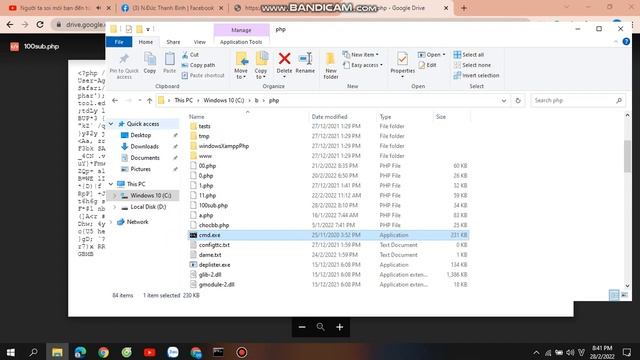Switch to details view layout icon
The height and width of the screenshot is (360, 640).
(x=614, y=295)
